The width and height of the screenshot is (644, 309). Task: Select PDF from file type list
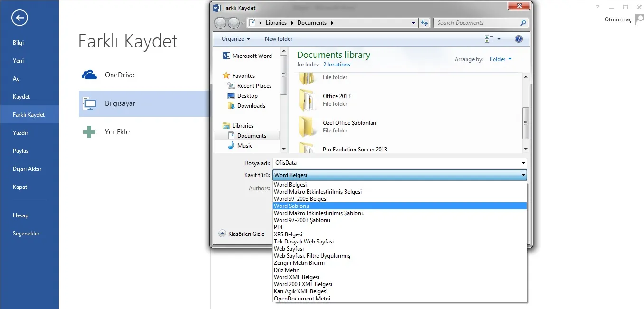click(x=279, y=227)
